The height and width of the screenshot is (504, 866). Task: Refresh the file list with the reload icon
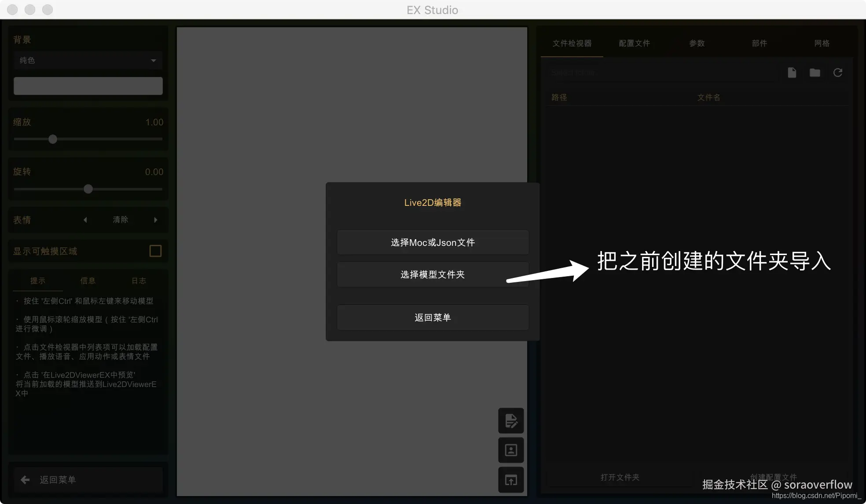(x=837, y=72)
